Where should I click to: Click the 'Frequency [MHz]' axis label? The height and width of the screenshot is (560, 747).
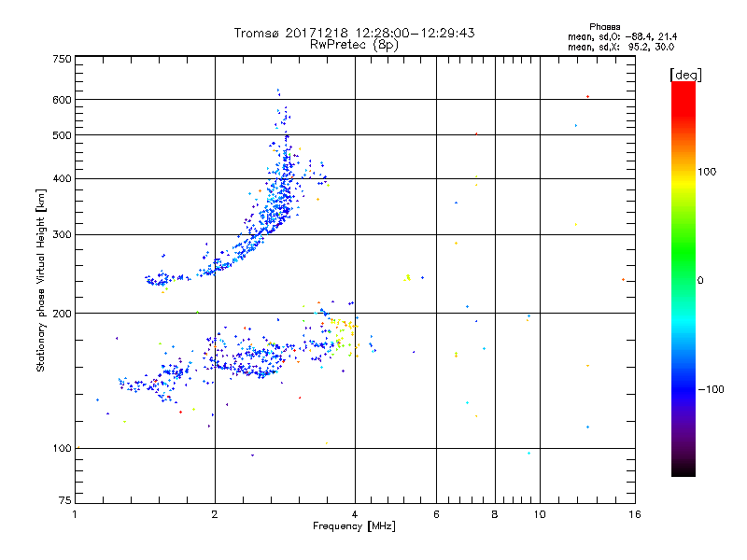tap(354, 526)
